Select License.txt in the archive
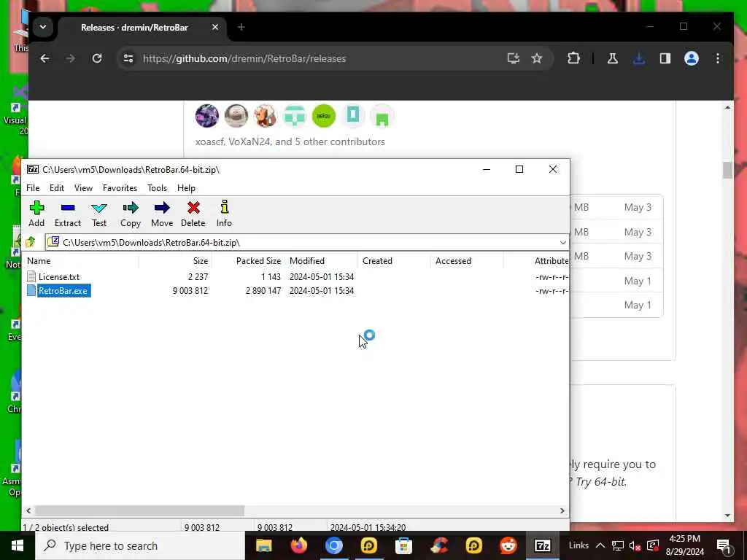Image resolution: width=747 pixels, height=560 pixels. coord(59,276)
